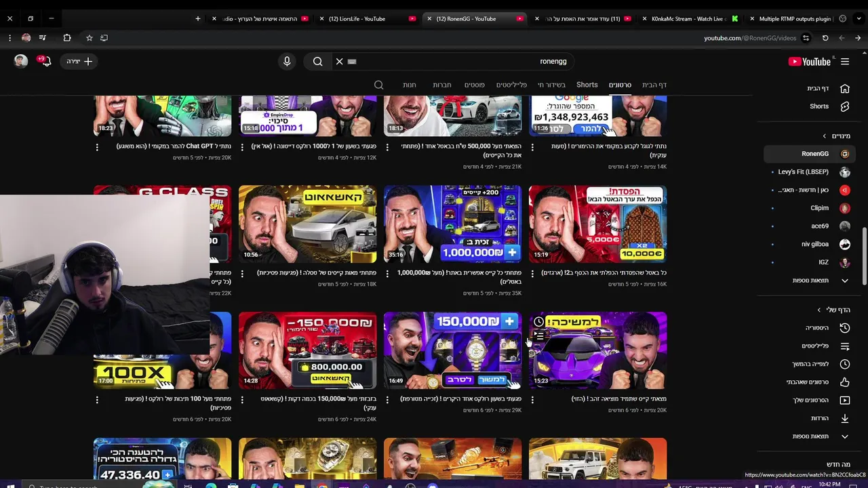
Task: Switch to the סרטונים channel tab
Action: click(x=620, y=85)
